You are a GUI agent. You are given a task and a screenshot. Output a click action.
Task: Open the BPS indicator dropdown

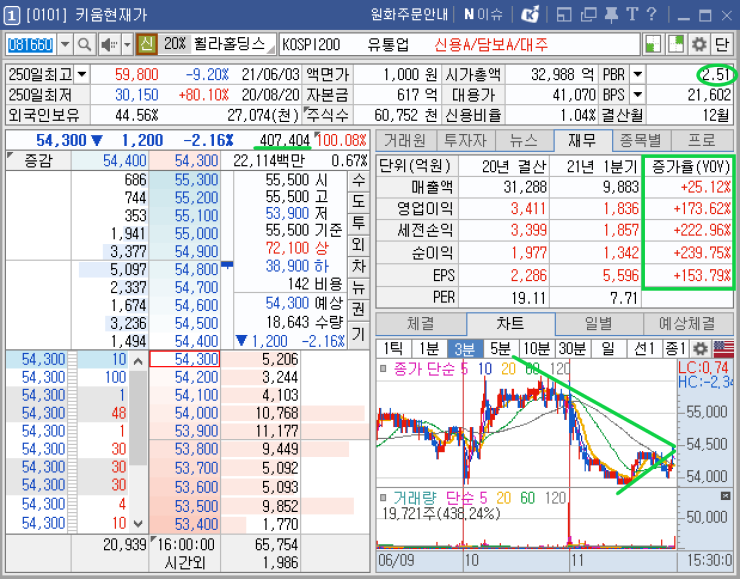coord(638,95)
